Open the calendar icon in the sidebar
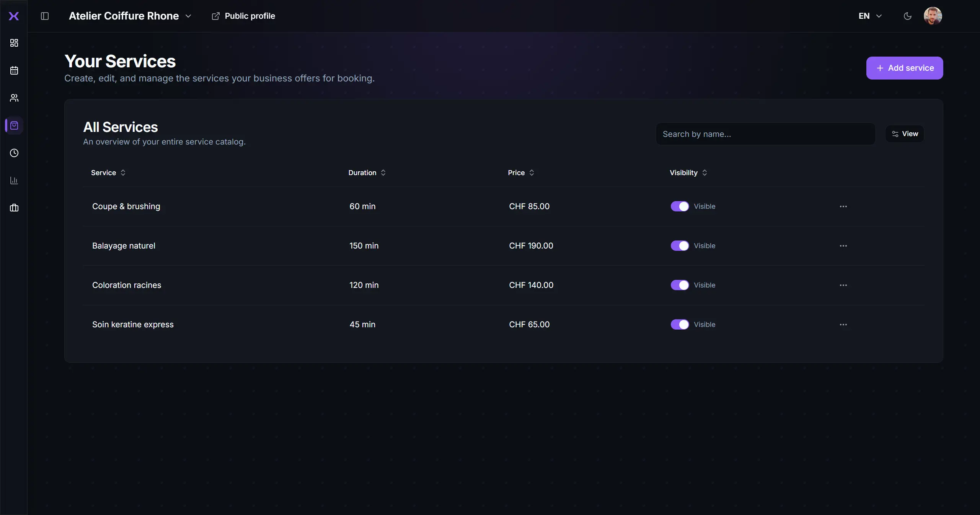The width and height of the screenshot is (980, 515). click(x=14, y=70)
